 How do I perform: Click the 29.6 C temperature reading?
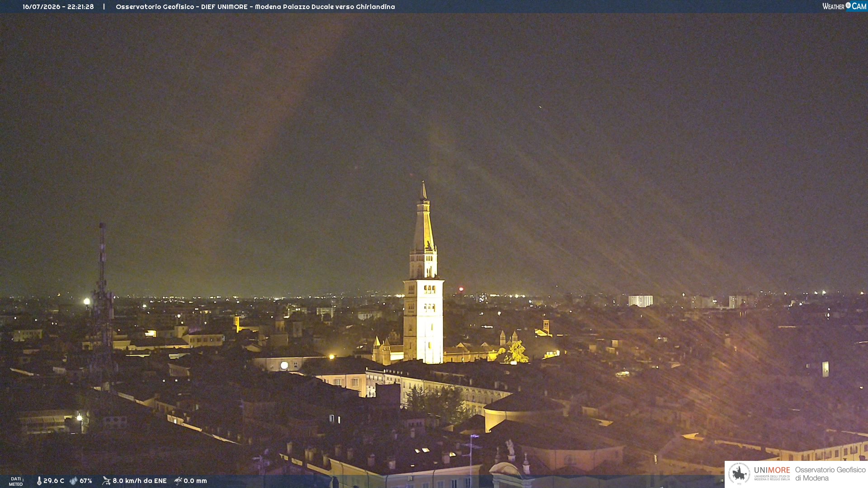(x=54, y=481)
